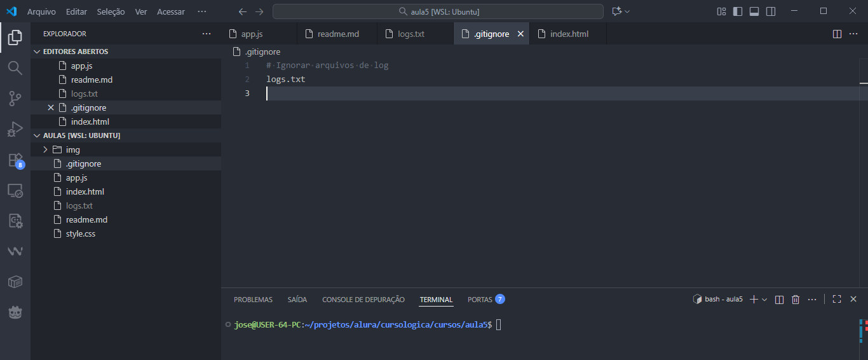The image size is (868, 360).
Task: Open the customize layout icon
Action: tap(721, 11)
